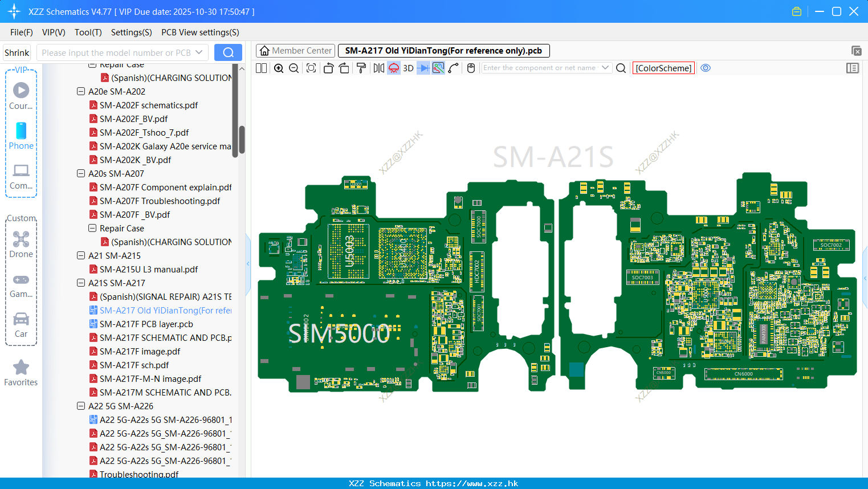Open the Settings(S) menu

tap(132, 32)
